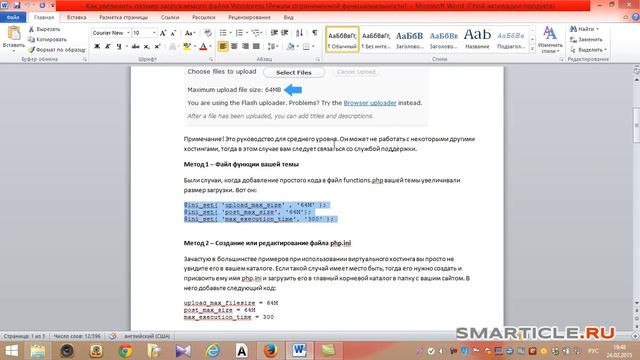Toggle strikethrough formatting
Screen dimensions: 640x360
[135, 47]
